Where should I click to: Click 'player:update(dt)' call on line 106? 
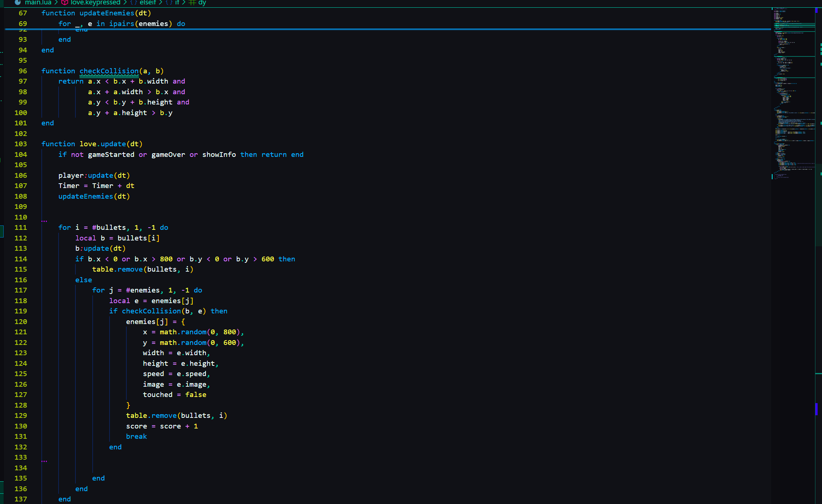[94, 176]
